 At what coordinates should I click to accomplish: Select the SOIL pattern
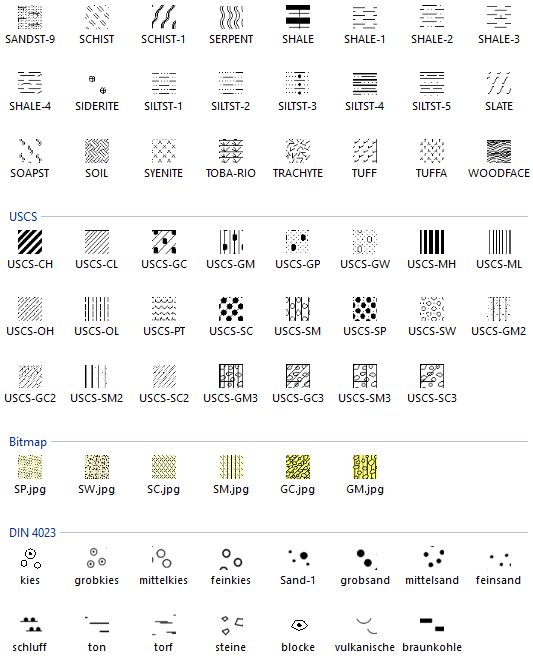(x=97, y=151)
